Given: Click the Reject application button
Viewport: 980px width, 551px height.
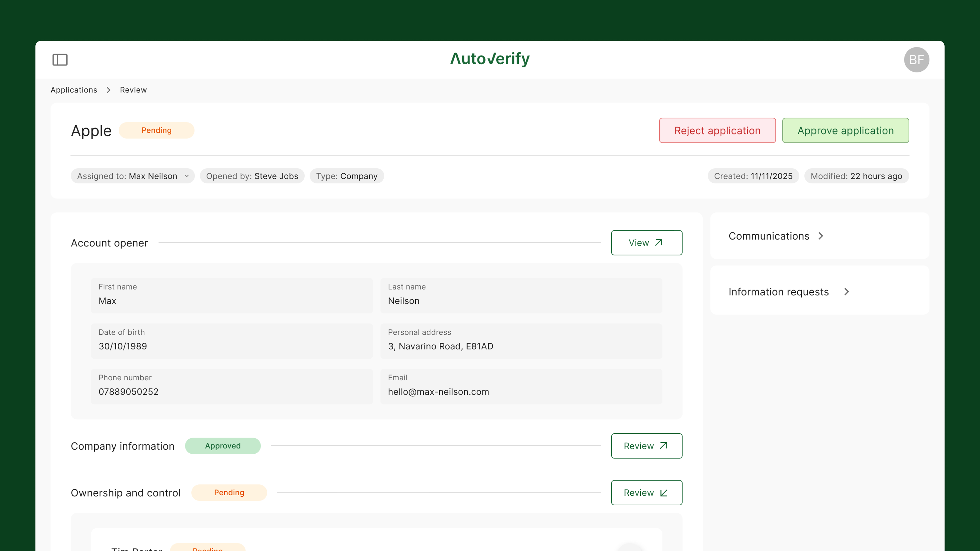Looking at the screenshot, I should pos(717,130).
